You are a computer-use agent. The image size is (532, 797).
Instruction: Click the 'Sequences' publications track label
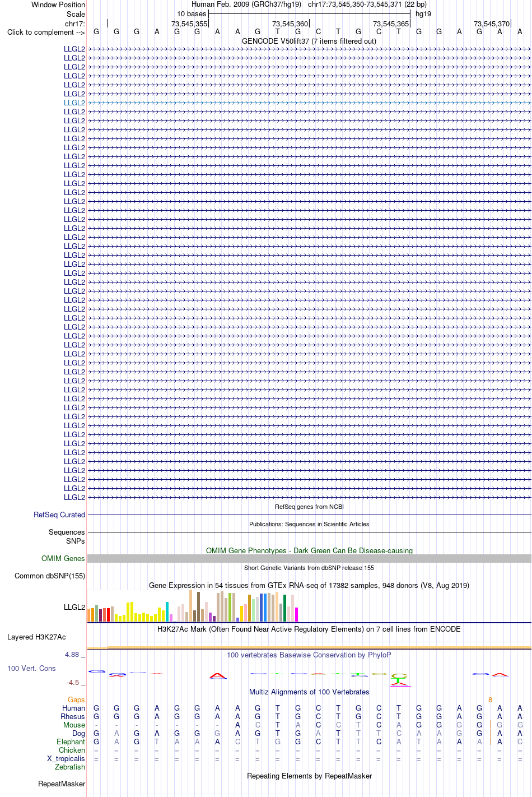(x=67, y=532)
